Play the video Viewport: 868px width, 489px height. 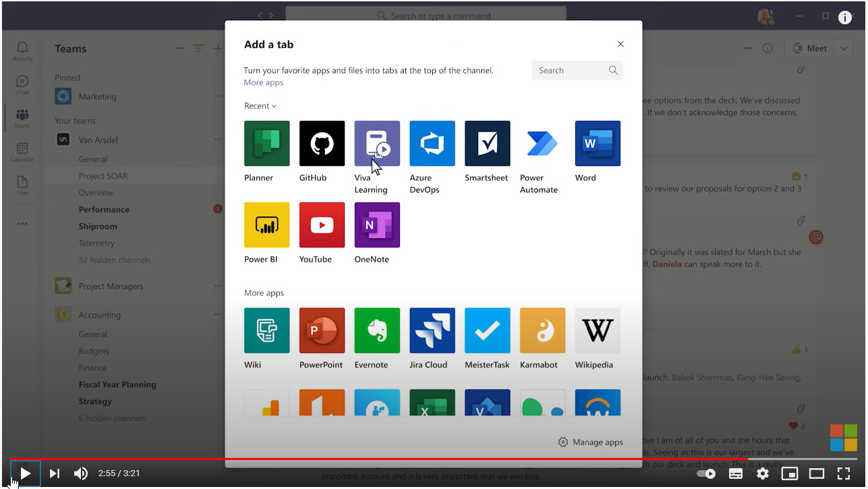[x=25, y=473]
